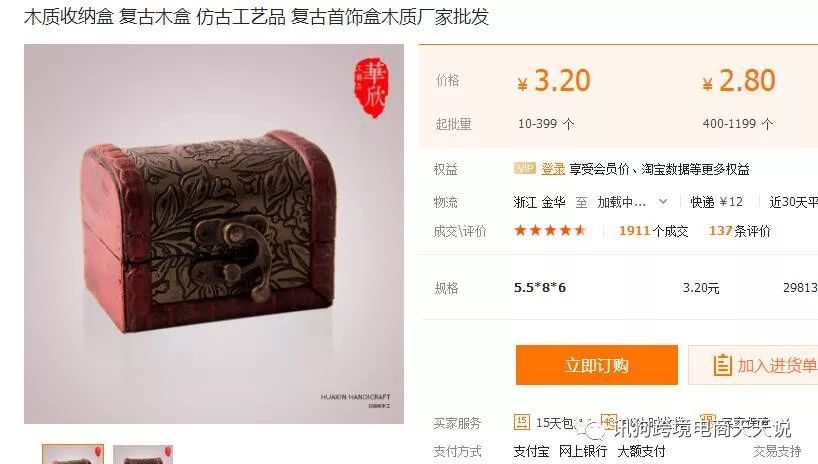Click the 15天包换 service icon
Image resolution: width=818 pixels, height=464 pixels.
coord(522,422)
